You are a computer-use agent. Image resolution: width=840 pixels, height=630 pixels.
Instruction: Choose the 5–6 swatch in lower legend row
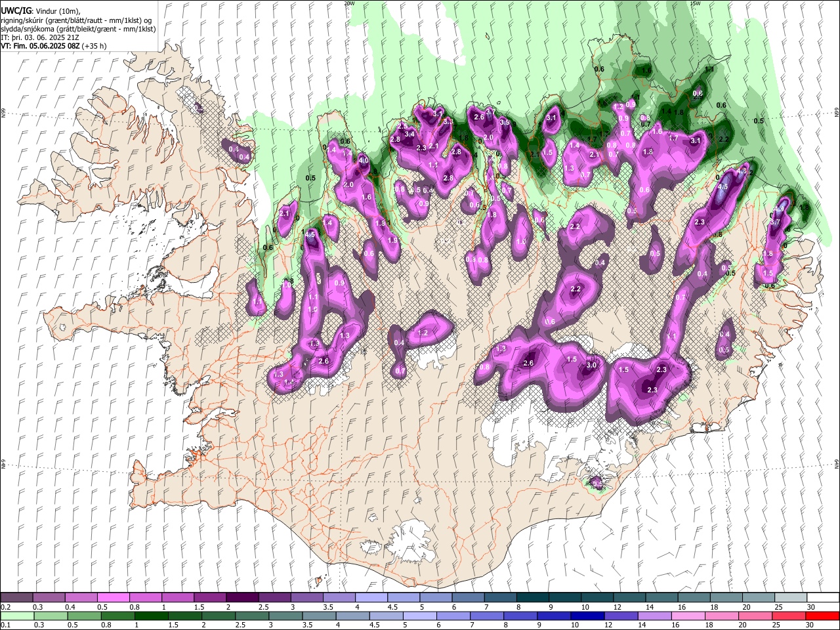[x=419, y=616]
